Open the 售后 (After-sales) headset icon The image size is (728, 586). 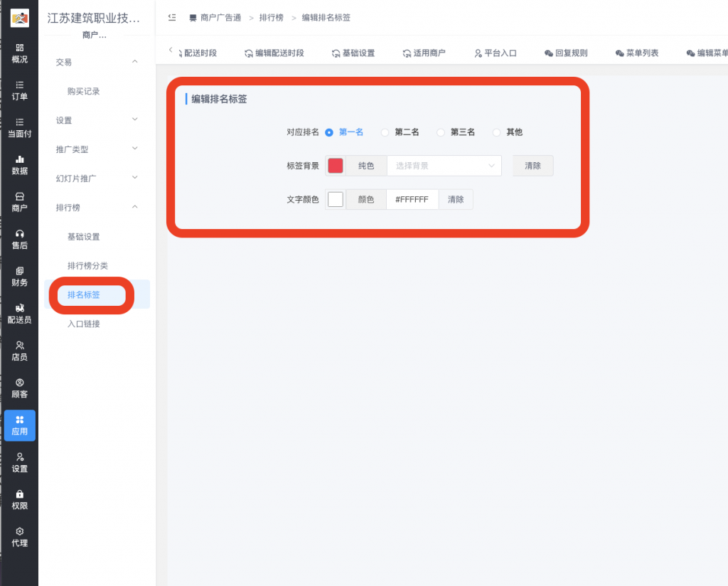tap(20, 240)
